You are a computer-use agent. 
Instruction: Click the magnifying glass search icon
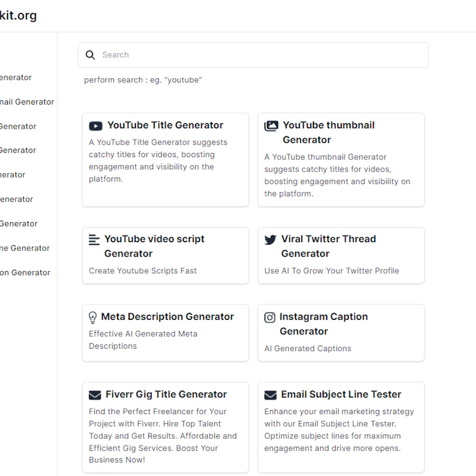click(x=90, y=55)
